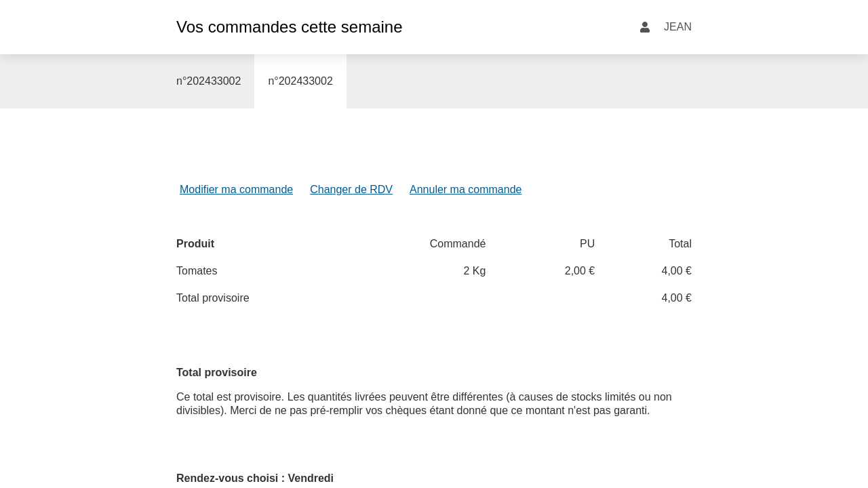
Task: Click the Rendez-vous choisi : Vendredi heading
Action: [255, 479]
